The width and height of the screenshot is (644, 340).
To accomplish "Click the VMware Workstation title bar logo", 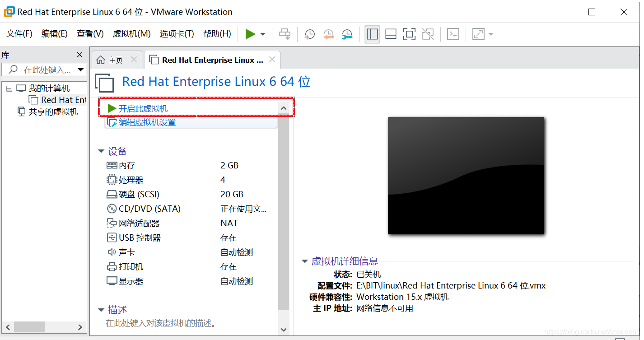I will coord(9,12).
